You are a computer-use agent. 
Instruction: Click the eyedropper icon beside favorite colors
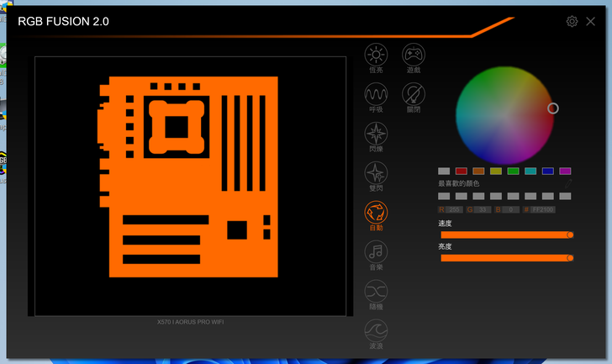coord(568,183)
